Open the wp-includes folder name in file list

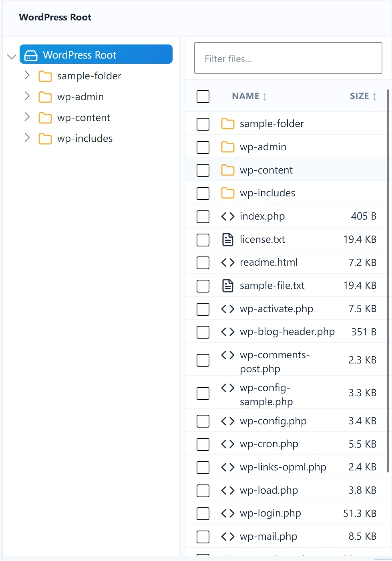(267, 193)
